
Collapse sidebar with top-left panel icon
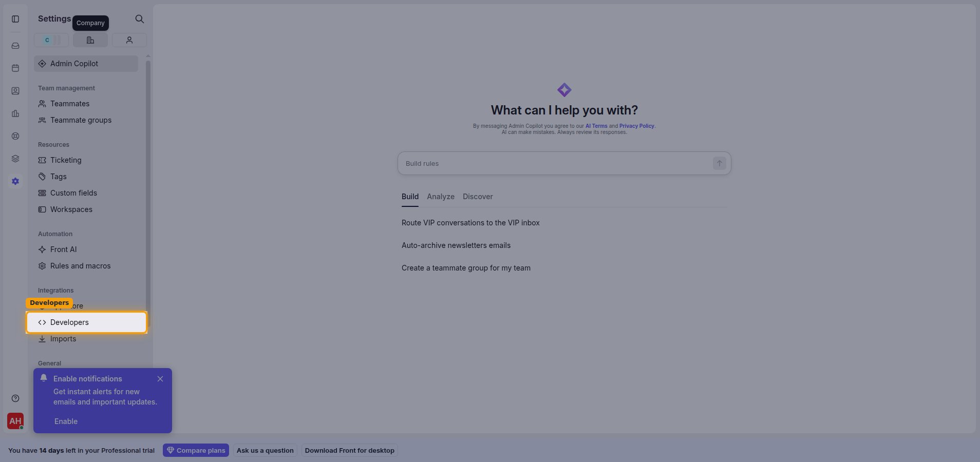(x=15, y=19)
